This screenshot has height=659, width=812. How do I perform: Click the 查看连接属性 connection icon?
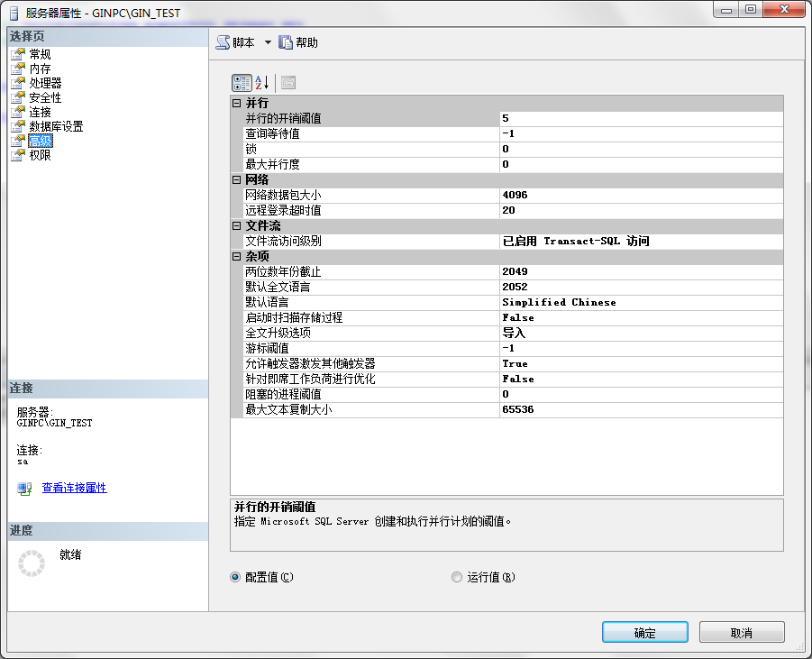click(24, 489)
